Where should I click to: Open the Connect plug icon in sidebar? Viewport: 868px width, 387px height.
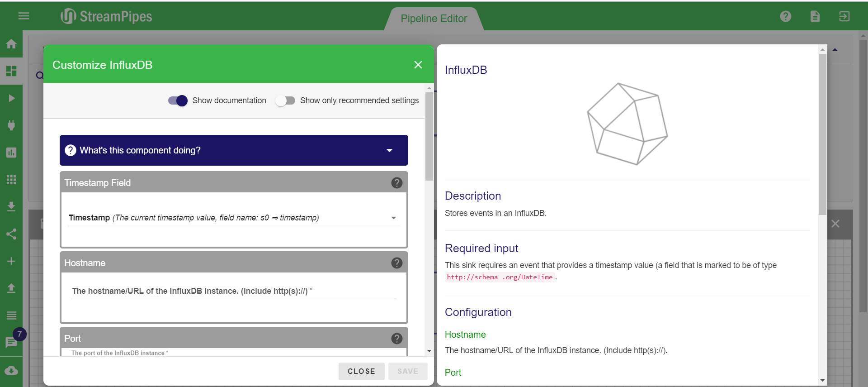[11, 125]
